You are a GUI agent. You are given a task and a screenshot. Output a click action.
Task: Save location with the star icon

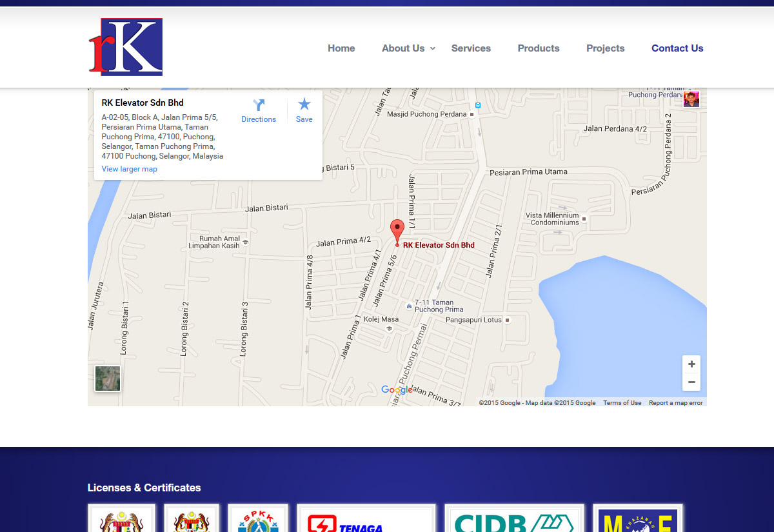pyautogui.click(x=304, y=104)
